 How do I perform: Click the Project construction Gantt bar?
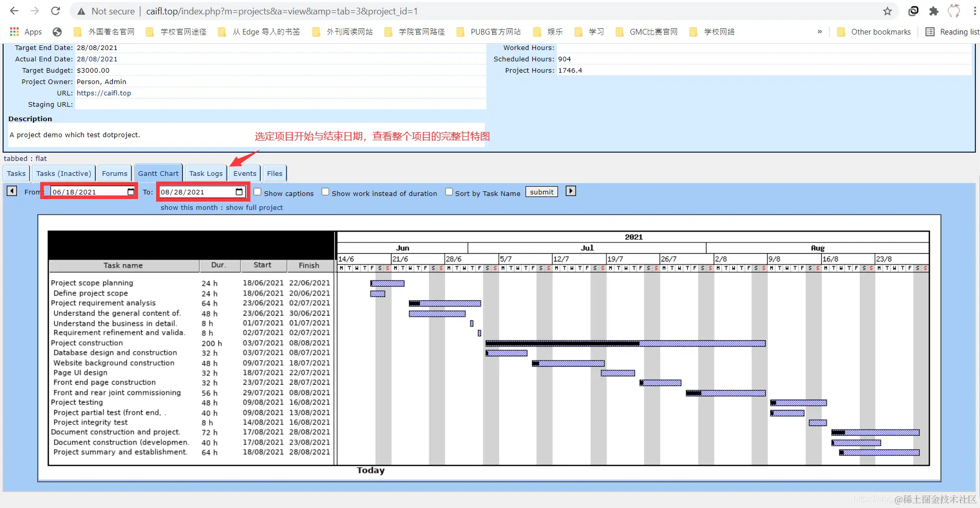pyautogui.click(x=626, y=343)
